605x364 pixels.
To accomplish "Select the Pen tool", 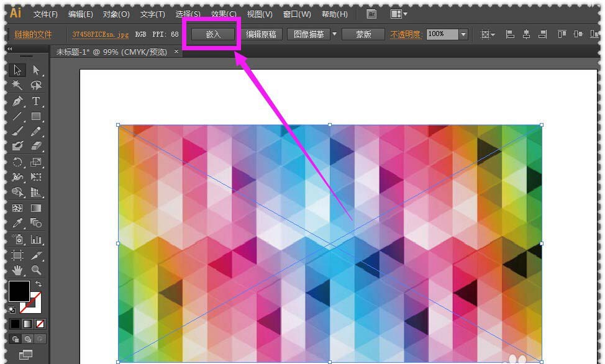I will [x=17, y=101].
